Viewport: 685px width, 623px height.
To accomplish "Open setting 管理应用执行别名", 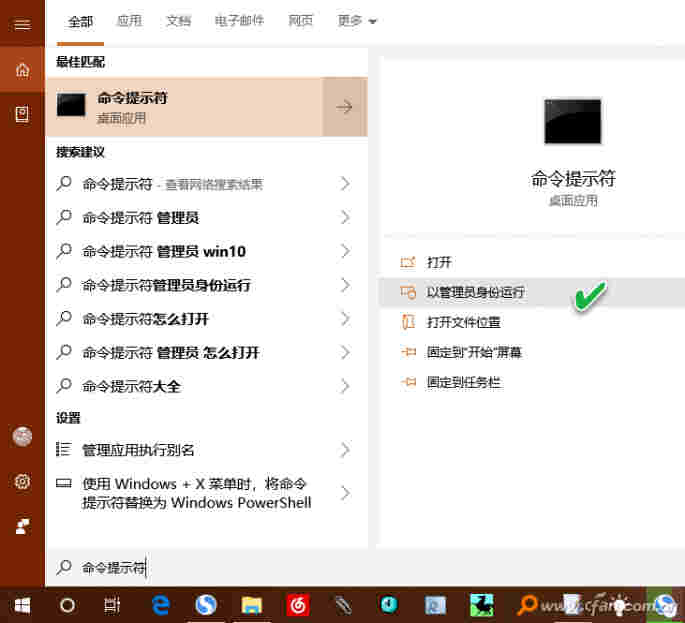I will (138, 450).
